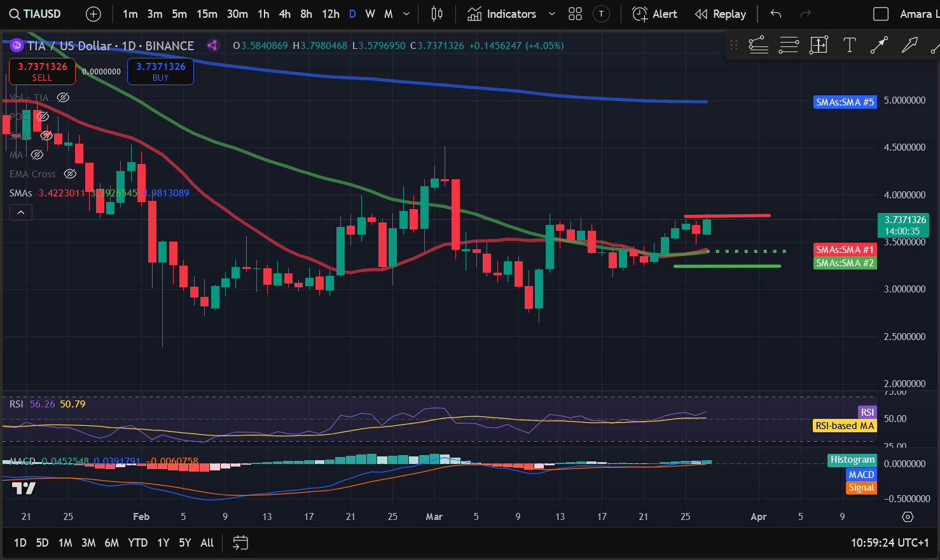This screenshot has height=560, width=940.
Task: Set date range to 6M
Action: (111, 543)
